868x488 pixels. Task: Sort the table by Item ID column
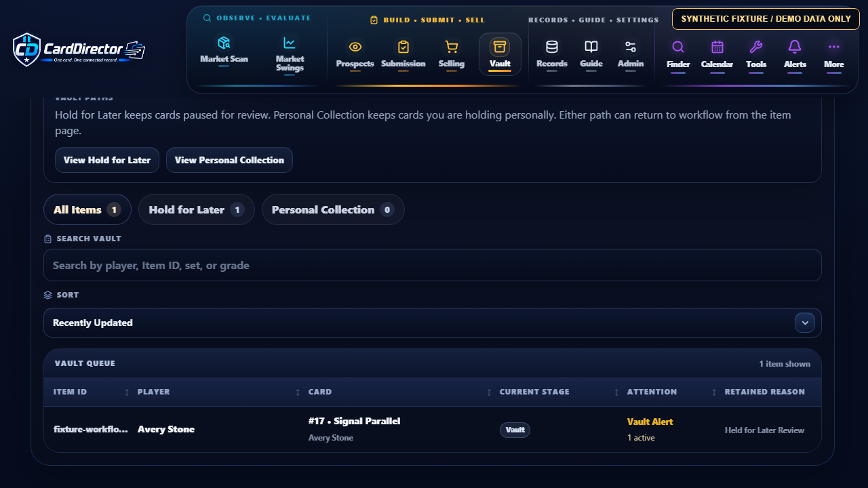coord(90,392)
